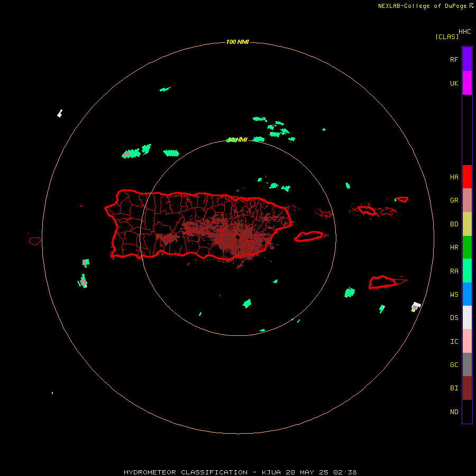The width and height of the screenshot is (476, 476).
Task: Click the RF legend label
Action: point(454,59)
